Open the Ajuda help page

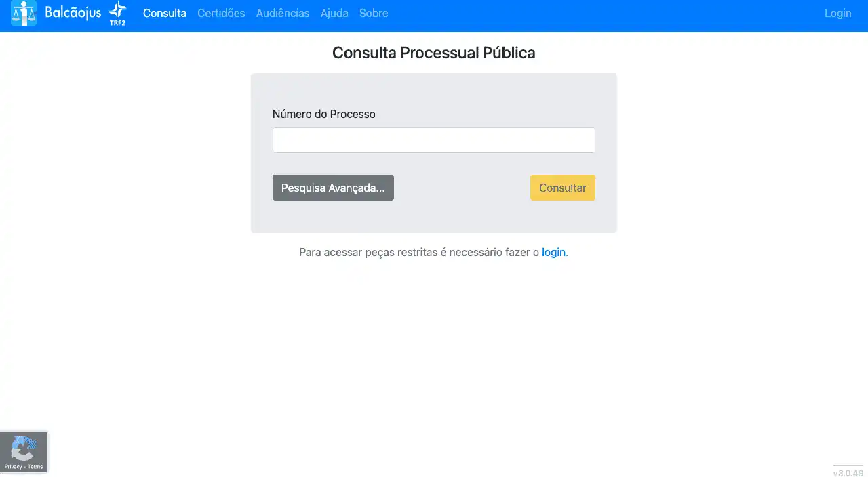pyautogui.click(x=334, y=13)
